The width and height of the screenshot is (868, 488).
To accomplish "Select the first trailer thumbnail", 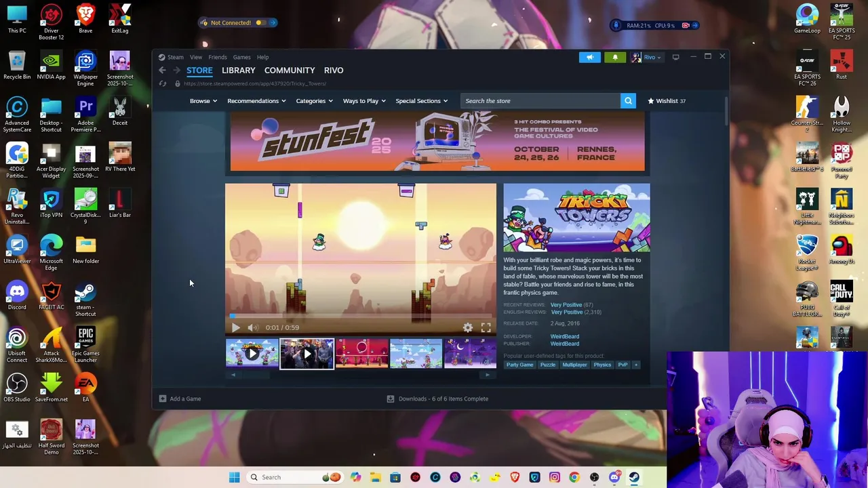I will [252, 354].
